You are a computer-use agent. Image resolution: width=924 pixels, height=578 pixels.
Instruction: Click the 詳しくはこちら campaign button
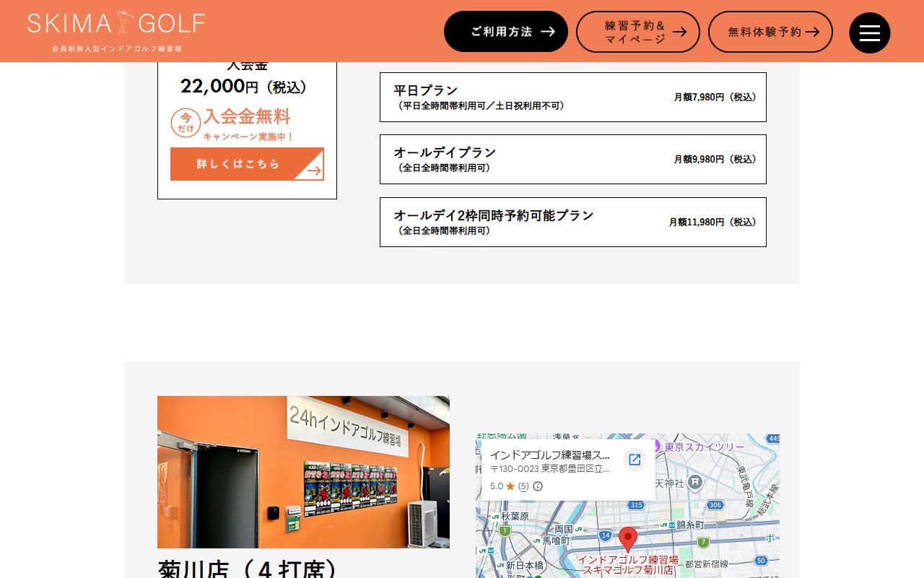247,164
